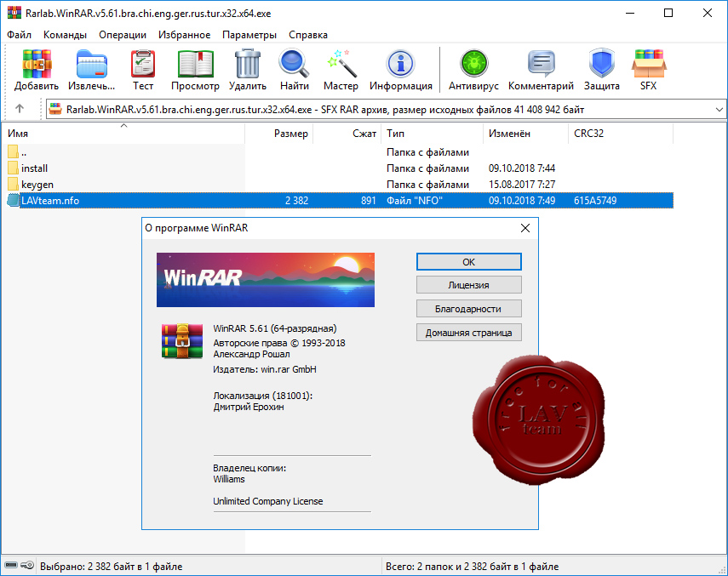
Task: Click the LAVteam.nfo file icon
Action: coord(13,200)
